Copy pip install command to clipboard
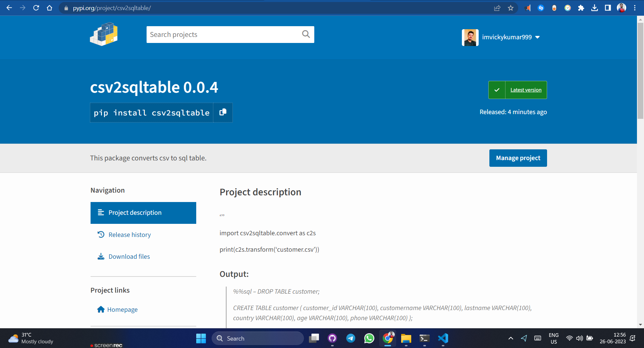The height and width of the screenshot is (348, 644). coord(223,112)
